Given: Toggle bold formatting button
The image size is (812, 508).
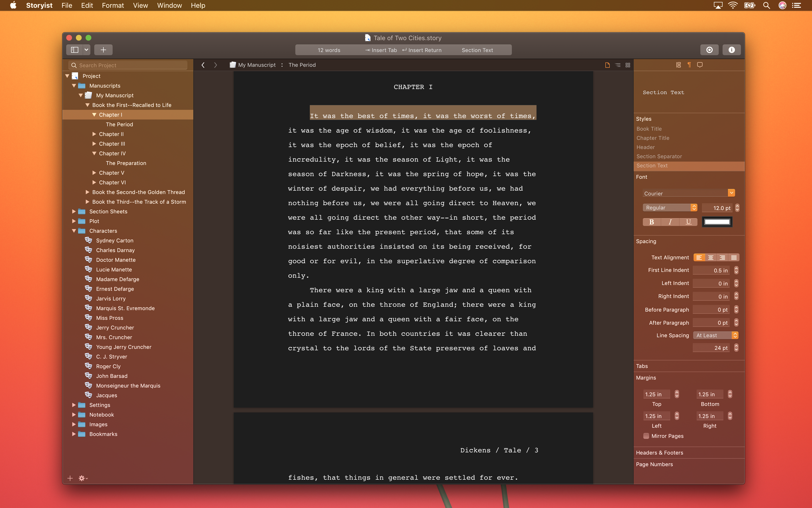Looking at the screenshot, I should [x=651, y=222].
